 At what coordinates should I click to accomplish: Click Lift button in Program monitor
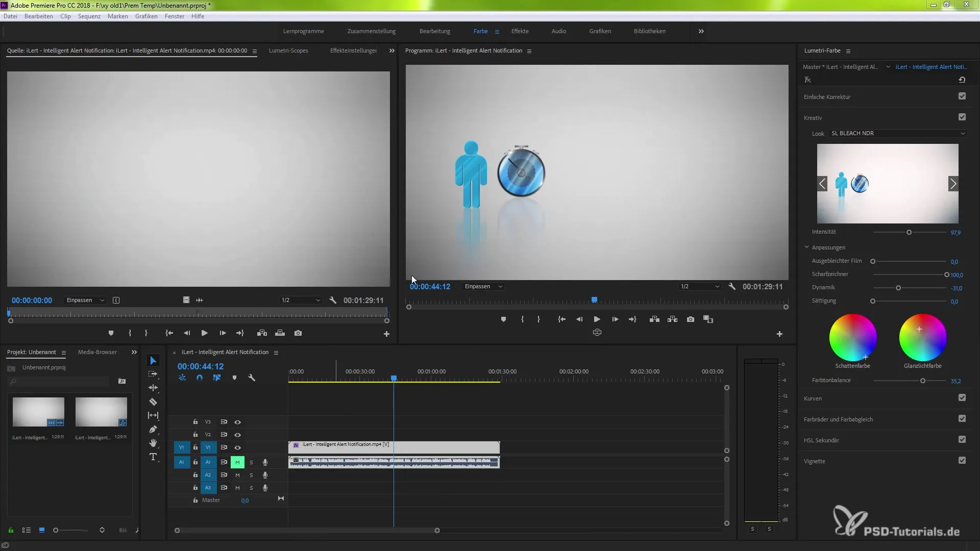pyautogui.click(x=654, y=319)
